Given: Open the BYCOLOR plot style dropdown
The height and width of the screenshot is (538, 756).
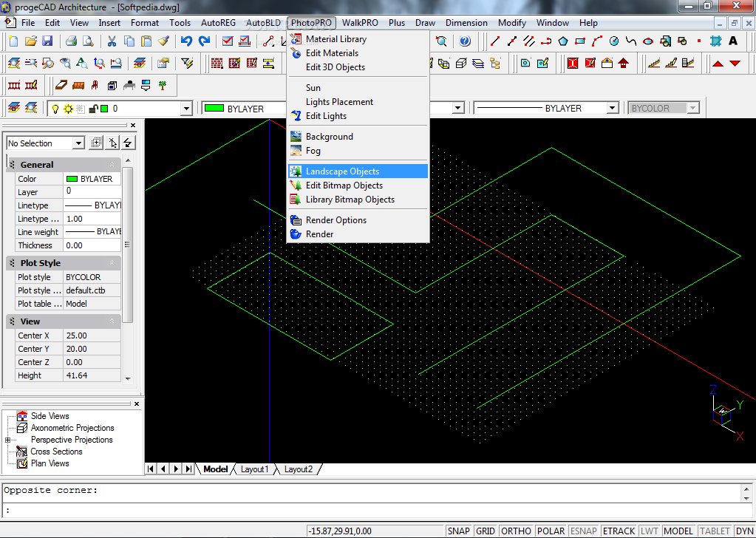Looking at the screenshot, I should click(692, 108).
